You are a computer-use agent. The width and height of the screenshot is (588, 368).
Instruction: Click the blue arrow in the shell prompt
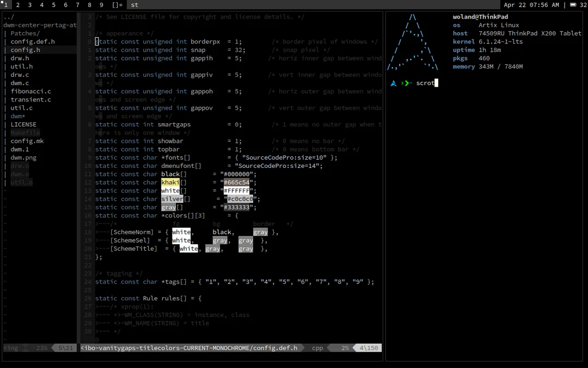pyautogui.click(x=393, y=83)
